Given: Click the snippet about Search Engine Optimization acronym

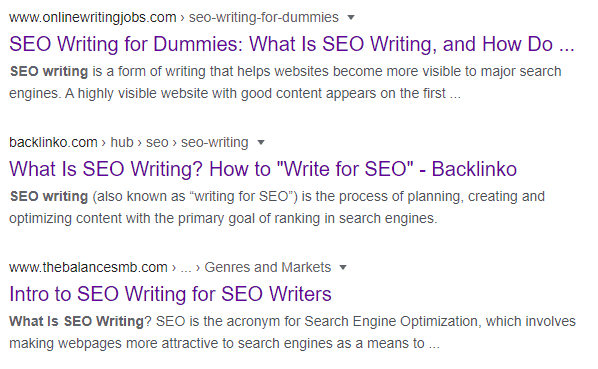Looking at the screenshot, I should point(293,332).
